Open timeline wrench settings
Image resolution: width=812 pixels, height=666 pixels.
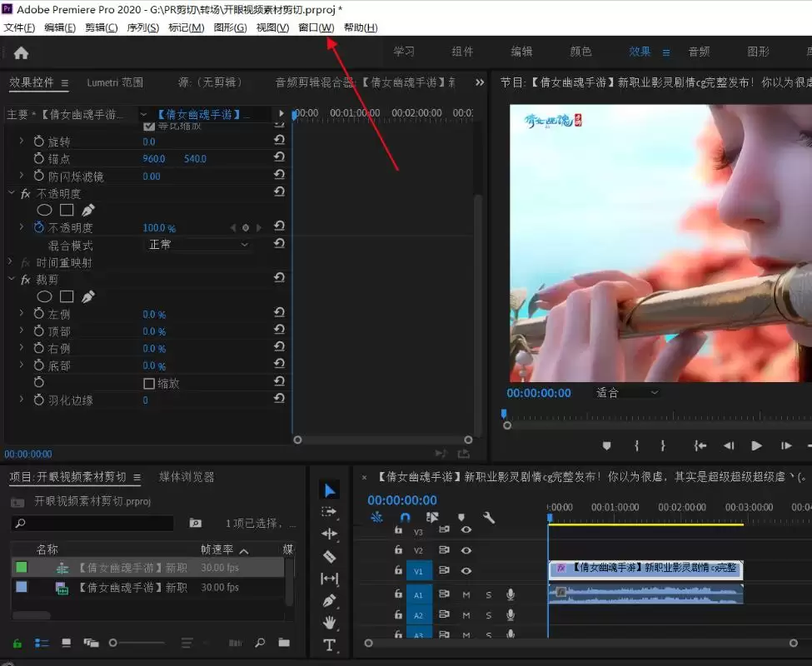488,518
